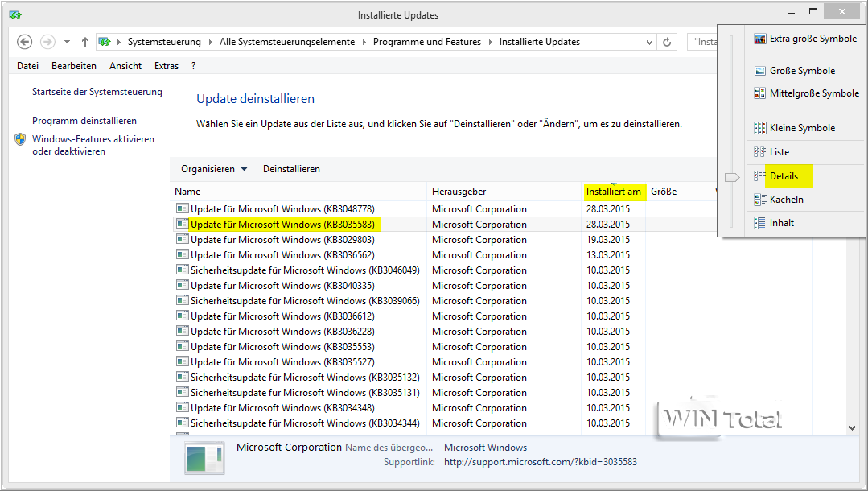Open the address bar history dropdown

coord(649,42)
